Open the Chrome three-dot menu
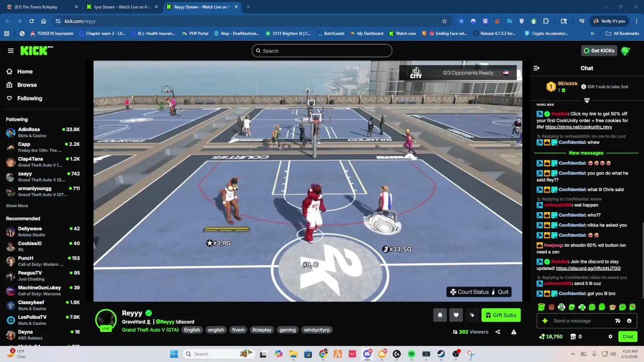Viewport: 644px width, 362px height. (x=636, y=21)
